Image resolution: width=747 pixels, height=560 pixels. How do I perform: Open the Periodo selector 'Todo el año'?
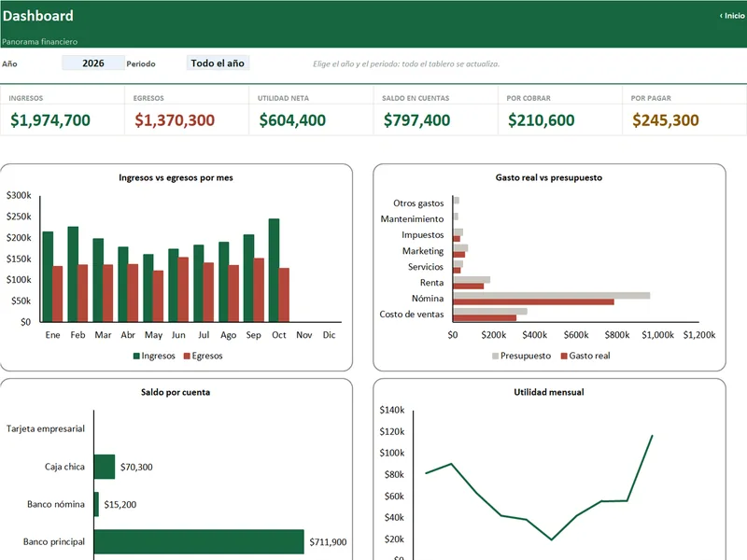[x=218, y=63]
